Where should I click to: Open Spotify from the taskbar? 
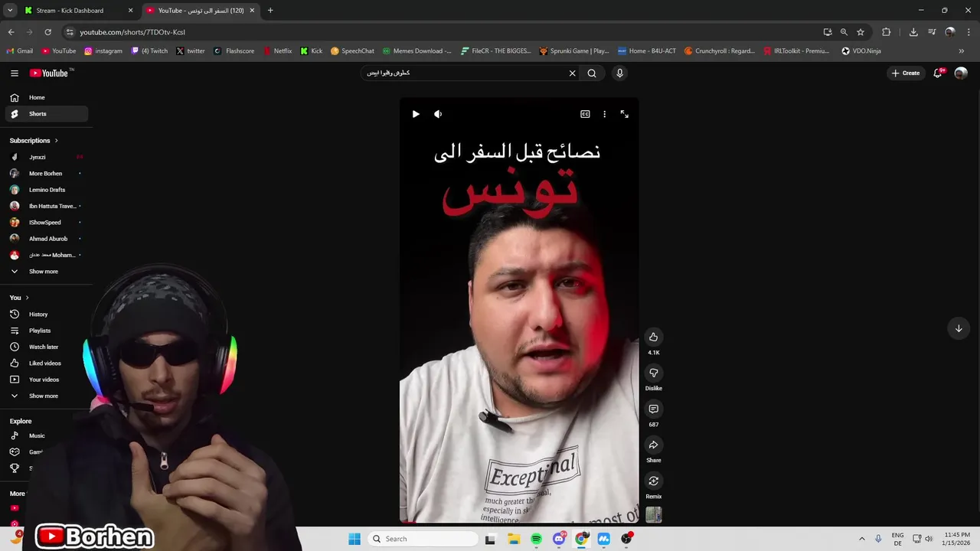point(536,539)
